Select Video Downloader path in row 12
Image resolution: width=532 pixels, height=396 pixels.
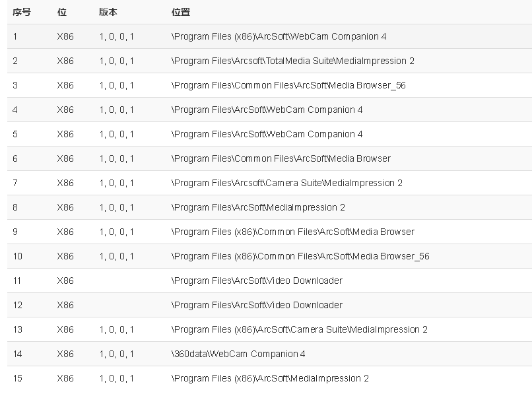257,305
